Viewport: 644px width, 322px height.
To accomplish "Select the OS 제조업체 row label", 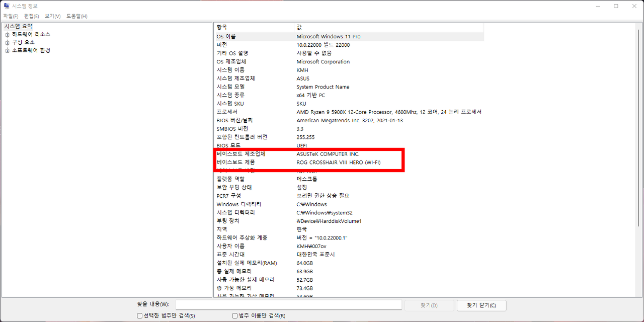I will click(x=231, y=61).
